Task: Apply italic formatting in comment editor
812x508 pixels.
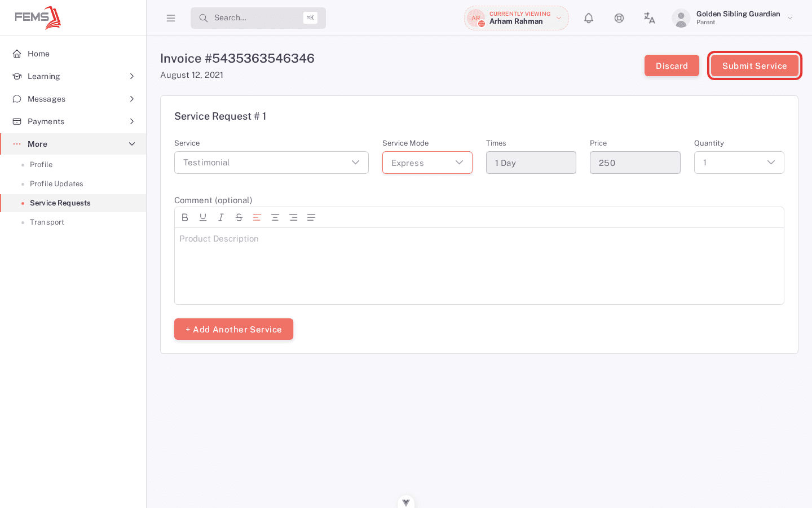Action: [x=221, y=217]
